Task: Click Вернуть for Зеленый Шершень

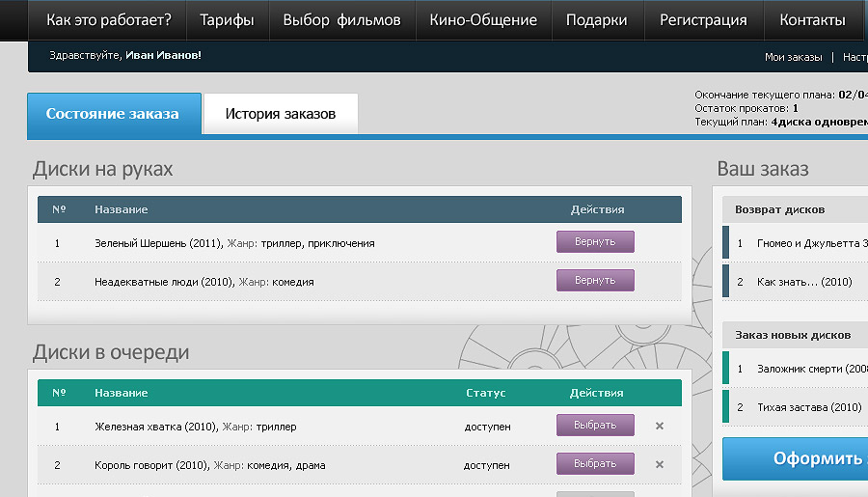Action: 595,242
